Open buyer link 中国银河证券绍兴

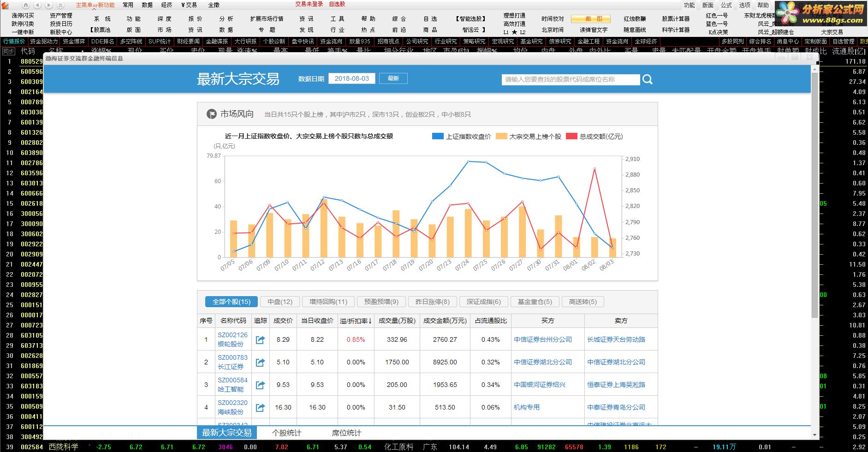click(540, 385)
